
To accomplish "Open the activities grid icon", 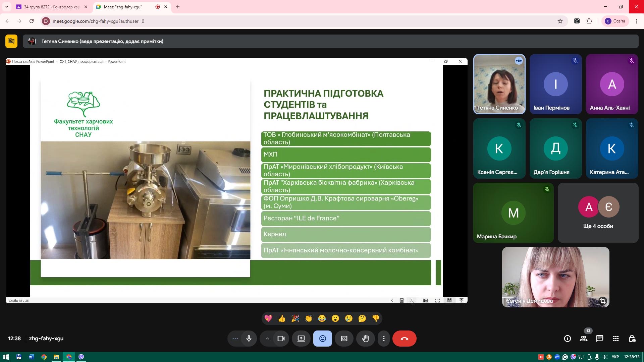I will tap(615, 339).
